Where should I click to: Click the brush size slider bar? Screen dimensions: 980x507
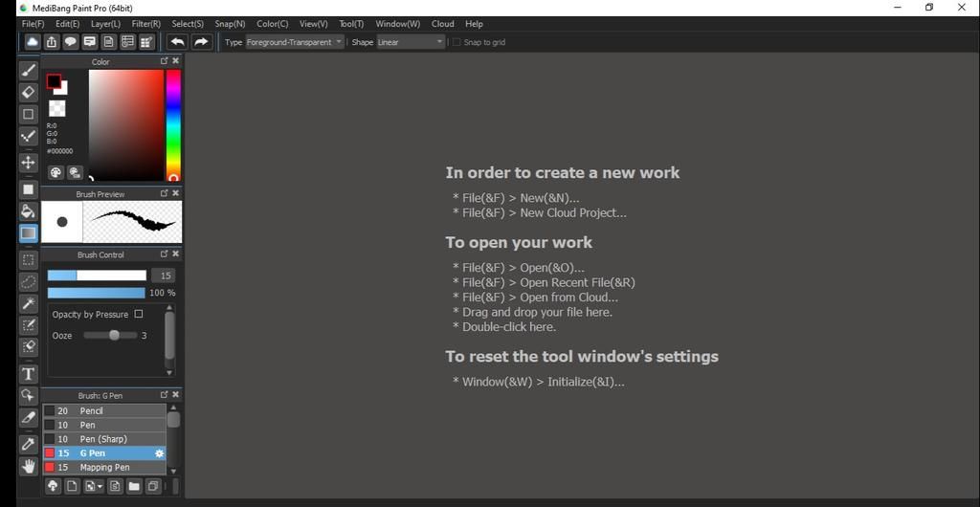(x=97, y=276)
